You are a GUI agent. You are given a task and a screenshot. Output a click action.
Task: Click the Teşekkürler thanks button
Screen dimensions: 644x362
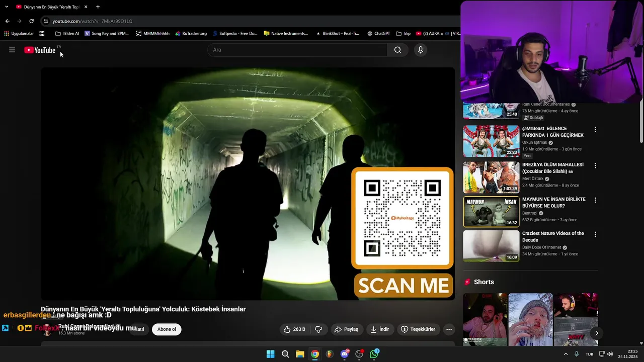pyautogui.click(x=418, y=329)
